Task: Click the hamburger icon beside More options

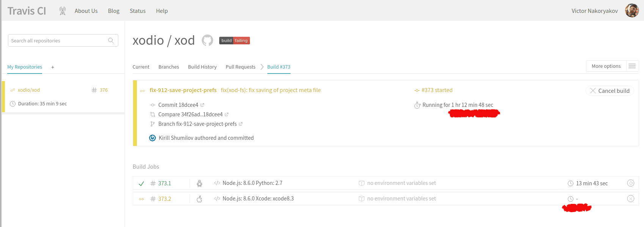Action: point(632,66)
